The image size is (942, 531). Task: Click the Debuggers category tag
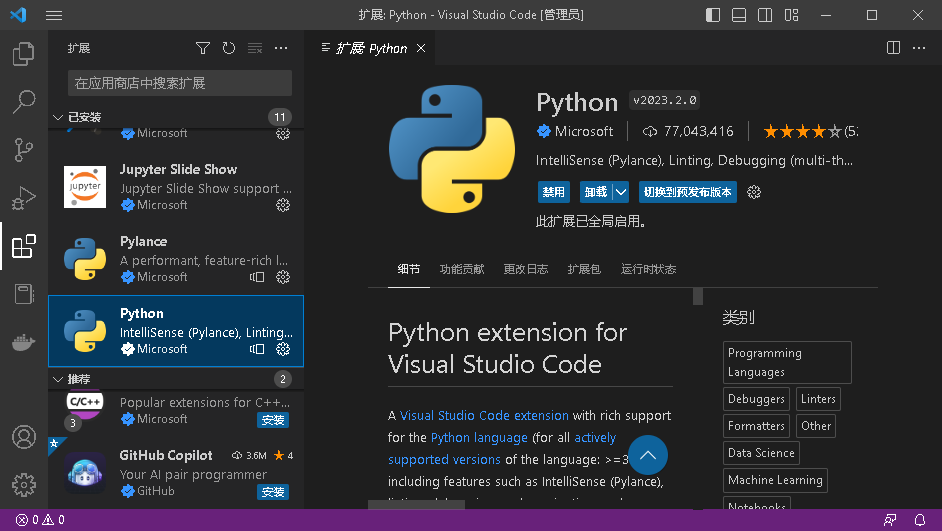tap(756, 399)
